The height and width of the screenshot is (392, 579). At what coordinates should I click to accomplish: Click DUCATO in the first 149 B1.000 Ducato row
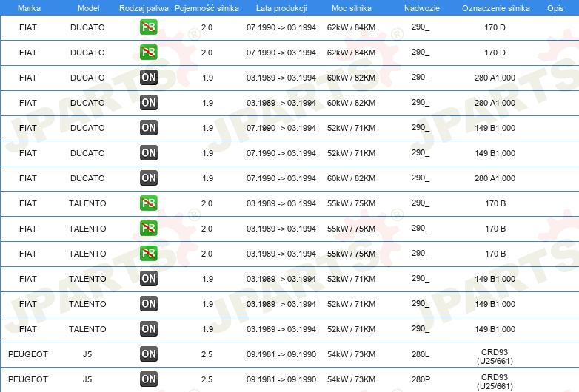[x=87, y=128]
